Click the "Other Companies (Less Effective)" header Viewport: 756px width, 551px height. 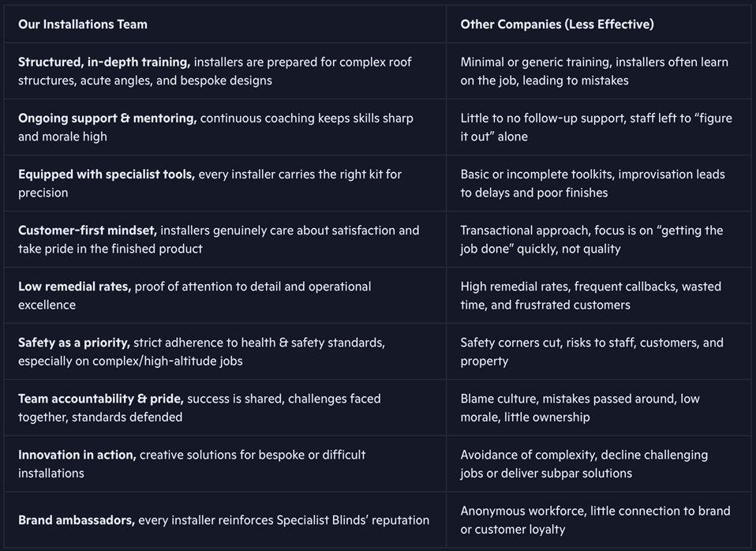click(x=557, y=24)
